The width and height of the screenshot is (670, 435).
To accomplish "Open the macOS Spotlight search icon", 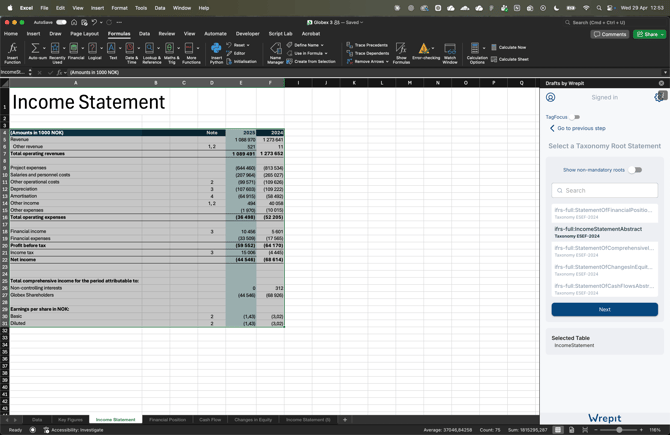I will [x=599, y=8].
